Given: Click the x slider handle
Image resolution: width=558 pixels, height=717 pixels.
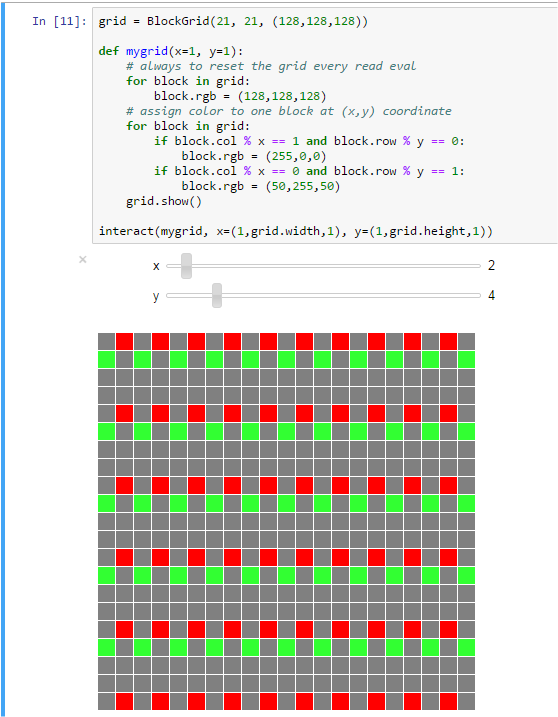Looking at the screenshot, I should pos(186,266).
